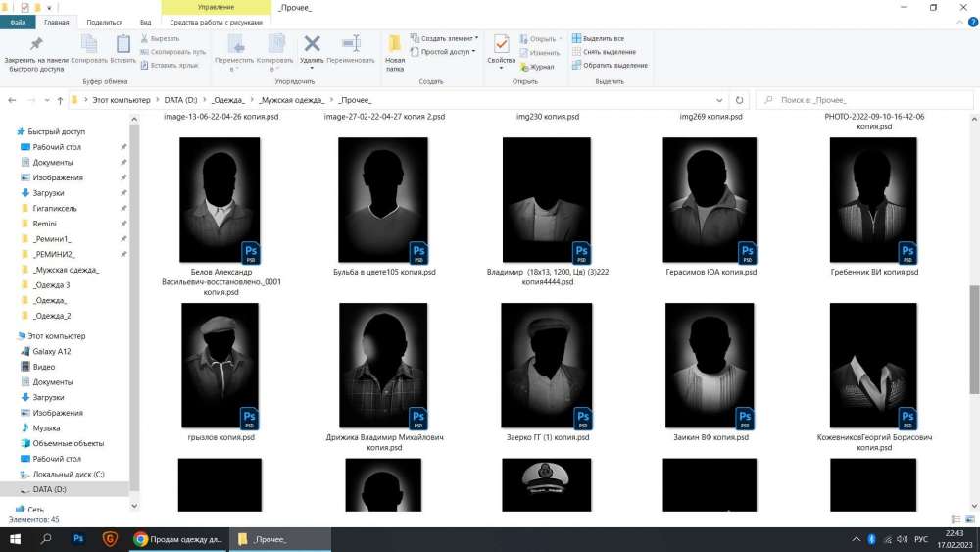Switch to details view icon in status bar
The height and width of the screenshot is (552, 980).
(x=955, y=519)
